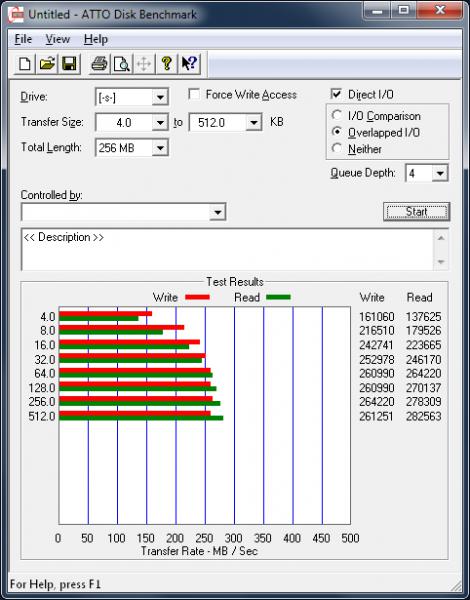Click the red Write bar for 4.0
470x600 pixels.
(106, 314)
